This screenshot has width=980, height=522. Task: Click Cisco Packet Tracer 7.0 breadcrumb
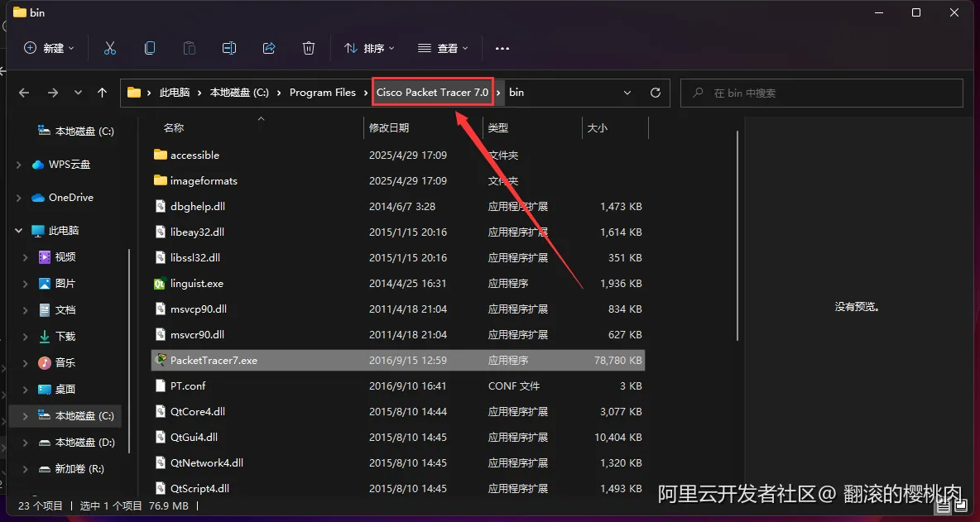click(x=433, y=93)
